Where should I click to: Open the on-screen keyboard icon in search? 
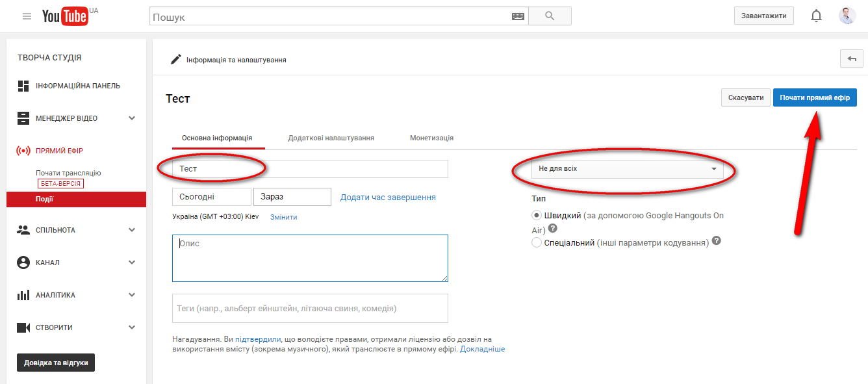click(518, 17)
